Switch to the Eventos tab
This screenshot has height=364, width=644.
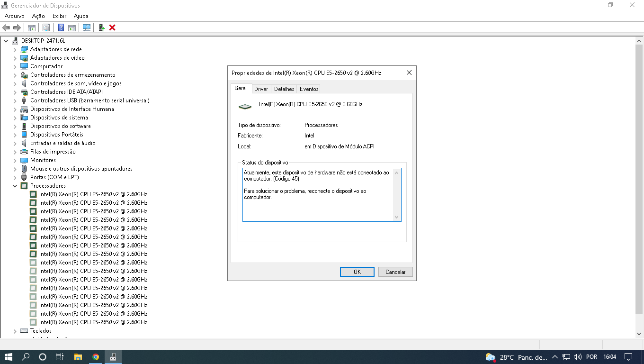[x=309, y=89]
